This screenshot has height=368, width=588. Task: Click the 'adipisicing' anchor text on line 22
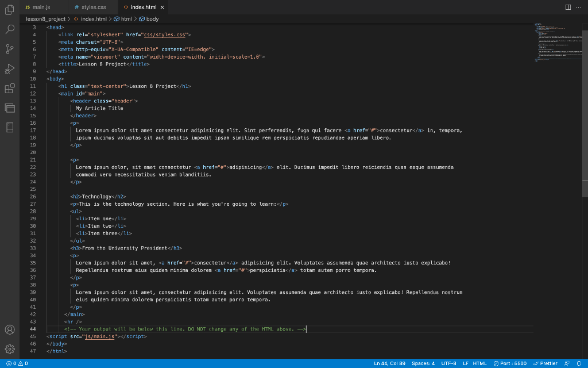click(246, 167)
